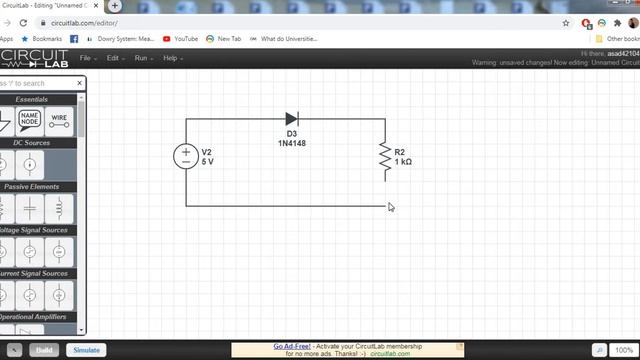This screenshot has width=640, height=360.
Task: Click the asad42104 username
Action: tap(623, 53)
